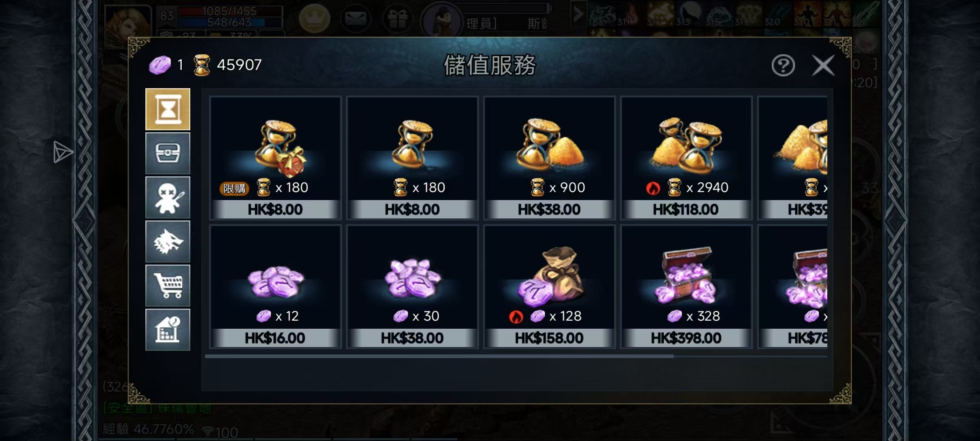Click the question mark help icon
Image resolution: width=980 pixels, height=441 pixels.
pos(783,65)
